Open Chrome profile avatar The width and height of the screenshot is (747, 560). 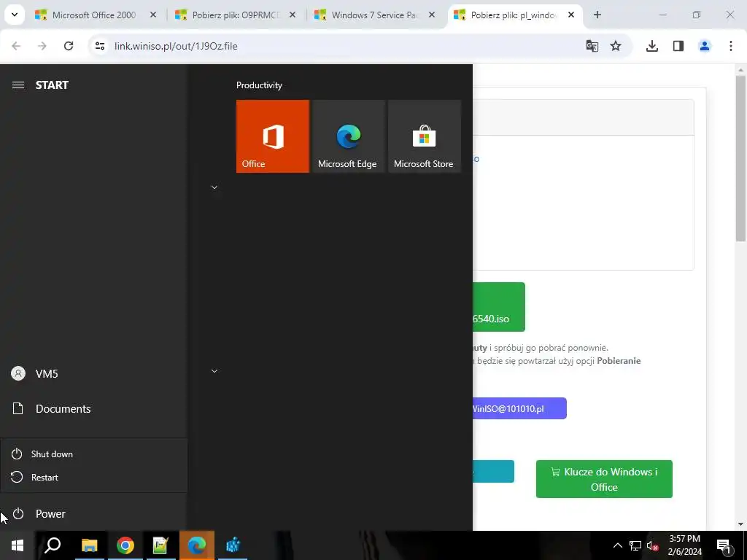click(705, 46)
